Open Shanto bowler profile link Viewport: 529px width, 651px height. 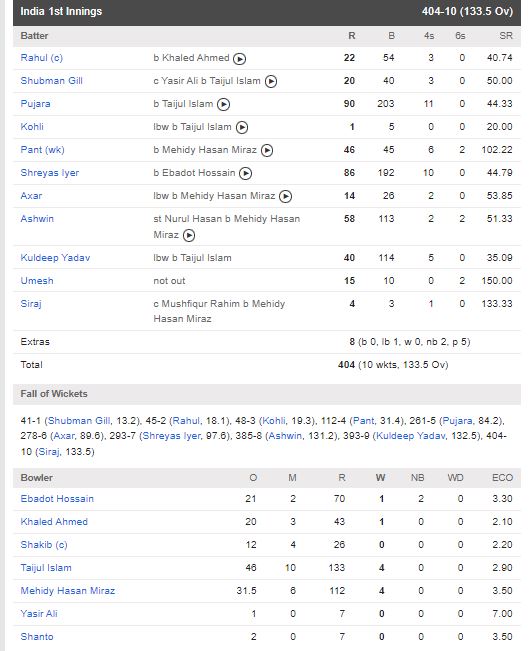37,636
